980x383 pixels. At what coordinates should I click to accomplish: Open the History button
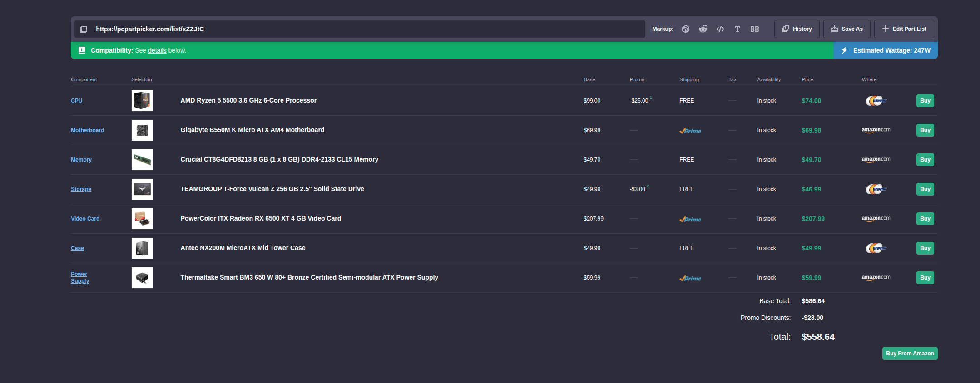click(797, 29)
